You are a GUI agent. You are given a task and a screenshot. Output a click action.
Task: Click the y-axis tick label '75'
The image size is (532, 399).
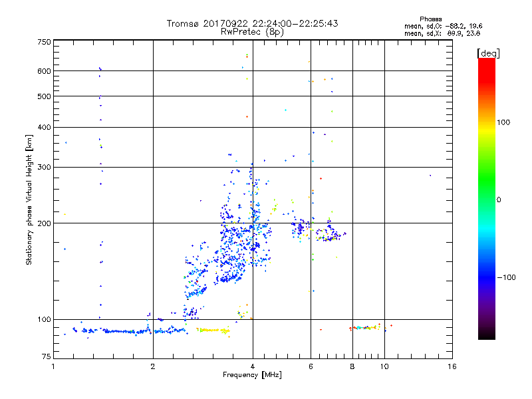(x=47, y=356)
